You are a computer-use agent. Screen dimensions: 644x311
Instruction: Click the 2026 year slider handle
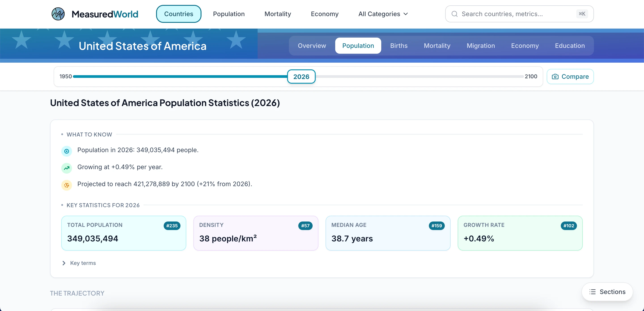point(301,77)
